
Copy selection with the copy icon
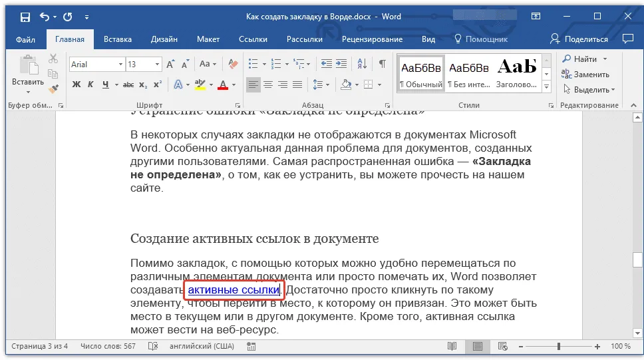point(53,74)
